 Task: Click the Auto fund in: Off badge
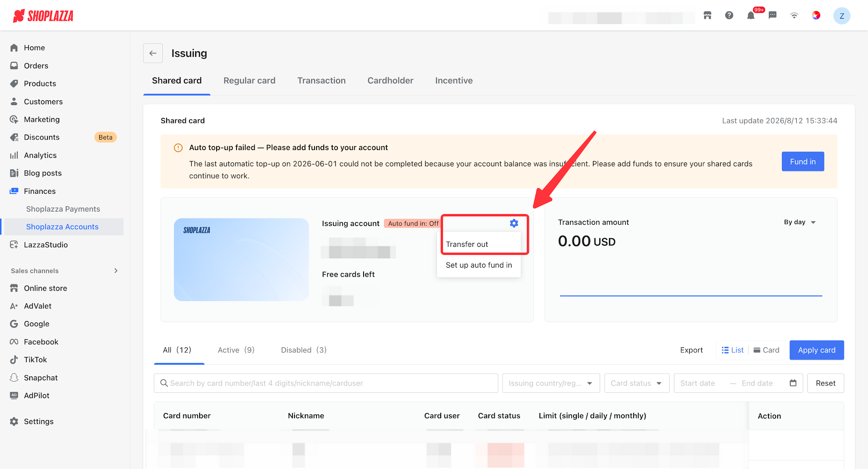[x=413, y=223]
